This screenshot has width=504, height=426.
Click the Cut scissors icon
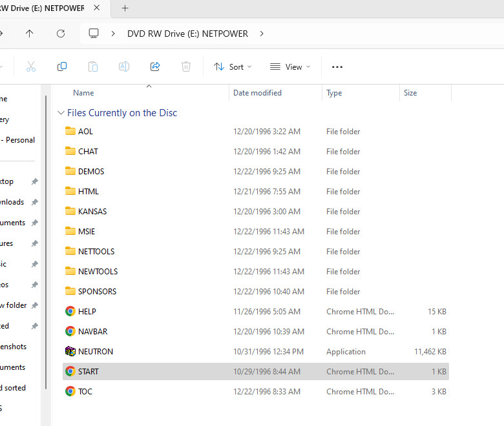[x=31, y=66]
